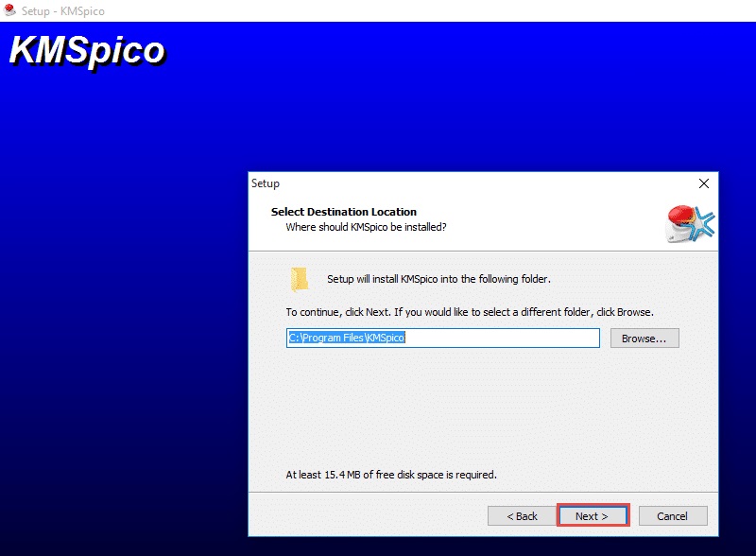Viewport: 756px width, 556px height.
Task: Click the yellow folder icon
Action: pos(300,279)
